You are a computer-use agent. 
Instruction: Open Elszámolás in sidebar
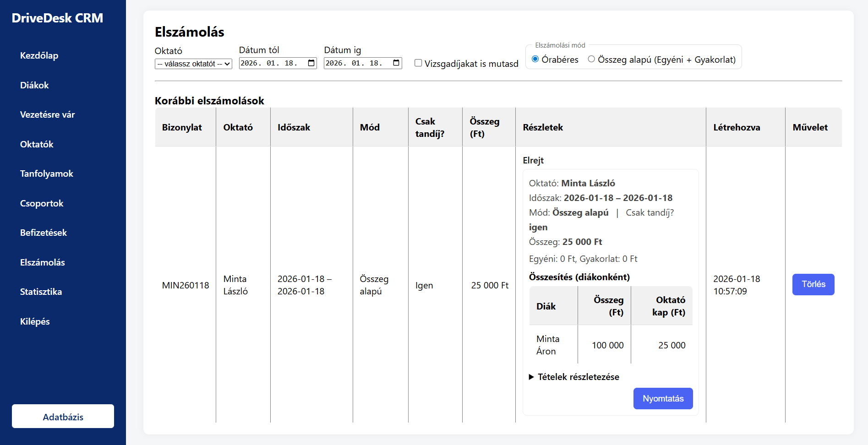(43, 262)
